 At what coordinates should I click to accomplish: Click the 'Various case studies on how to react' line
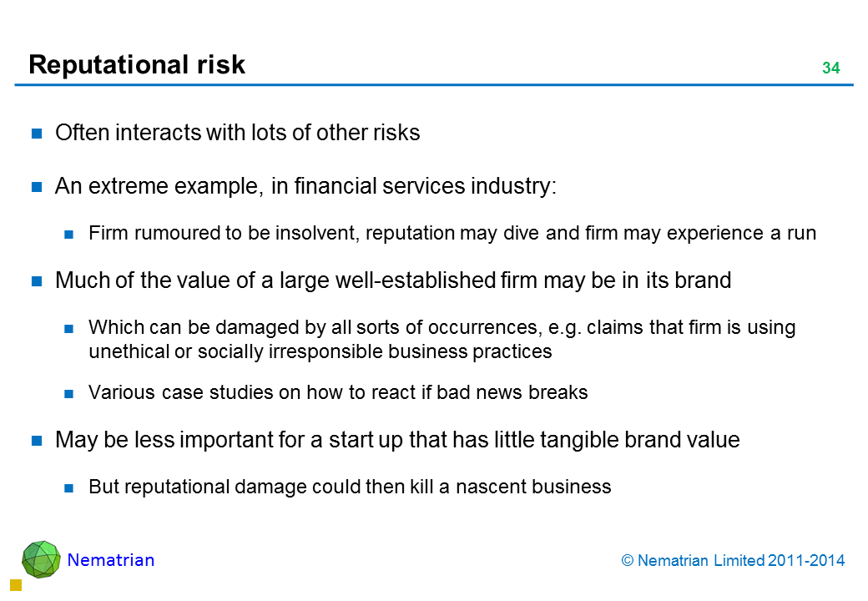click(x=338, y=393)
